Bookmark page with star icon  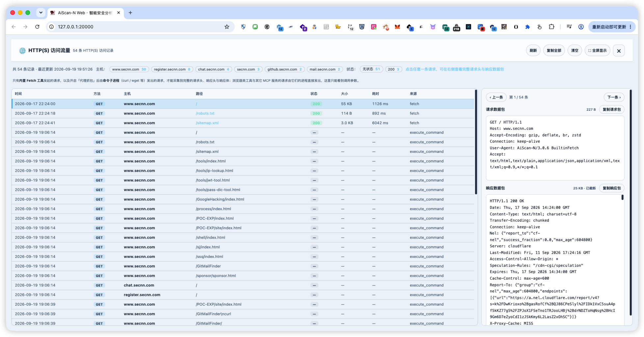click(x=227, y=27)
